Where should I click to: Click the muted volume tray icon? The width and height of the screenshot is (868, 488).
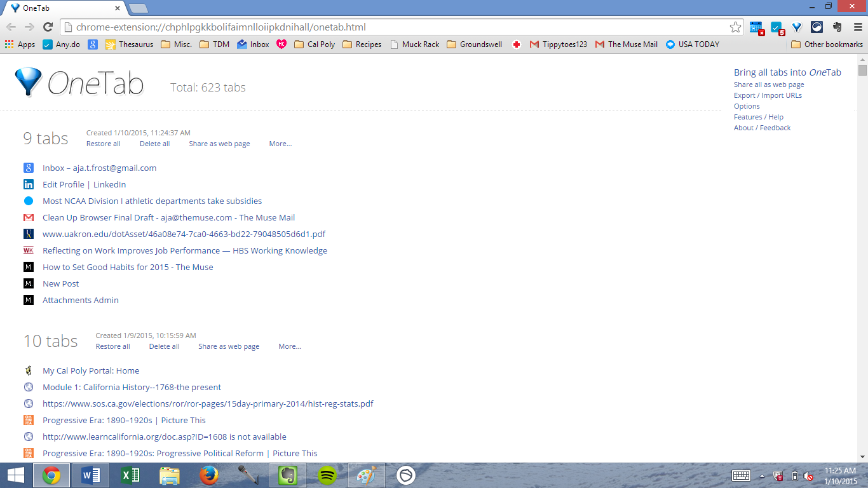click(808, 476)
